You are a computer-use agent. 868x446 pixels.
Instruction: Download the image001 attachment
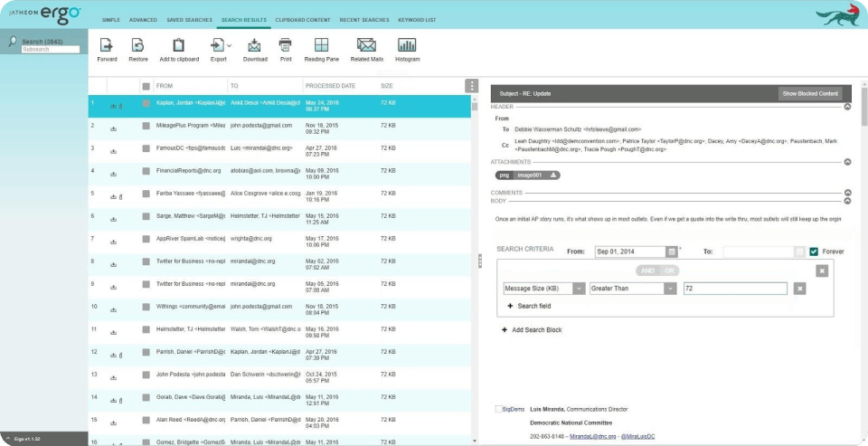(x=553, y=176)
